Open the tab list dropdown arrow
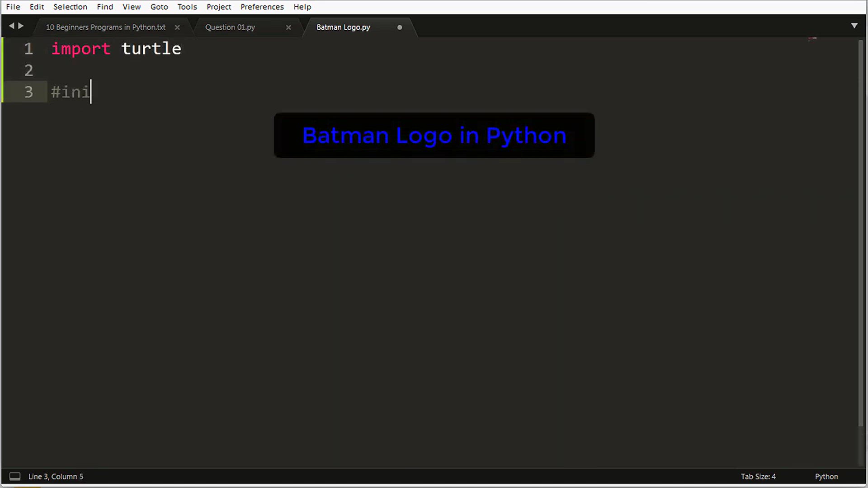Viewport: 868px width, 488px height. tap(854, 26)
